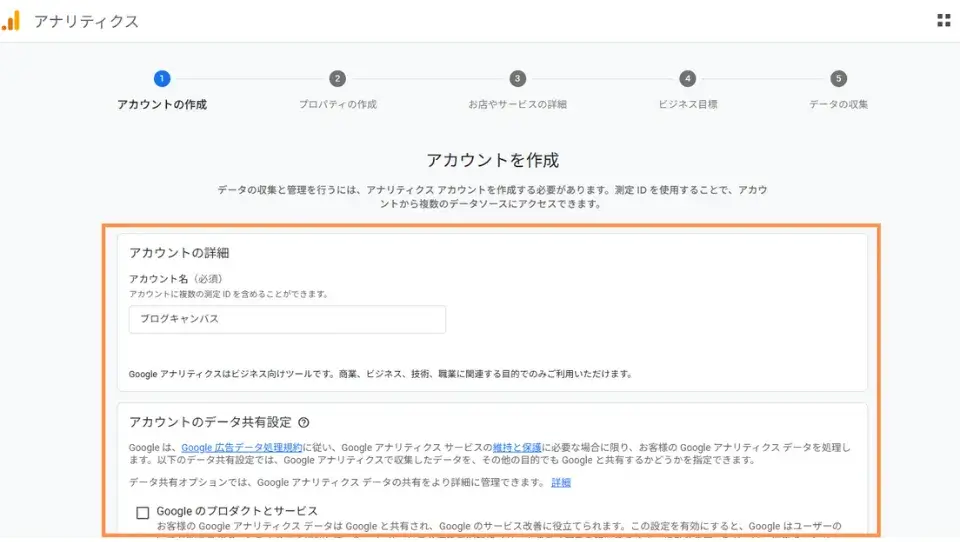Select step 2 circle プロパティの作成

(x=337, y=78)
